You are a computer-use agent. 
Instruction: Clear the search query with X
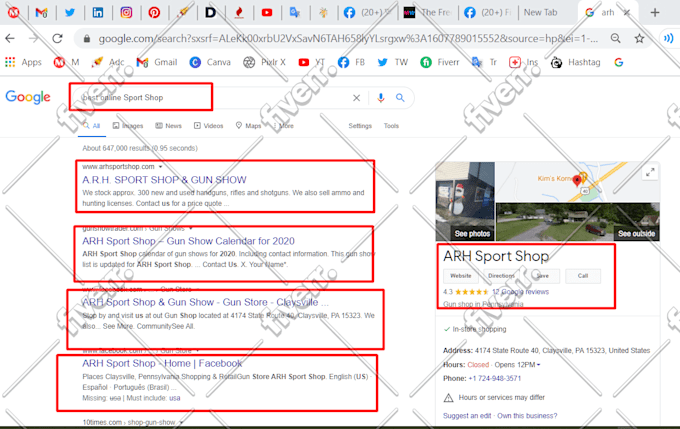(356, 98)
